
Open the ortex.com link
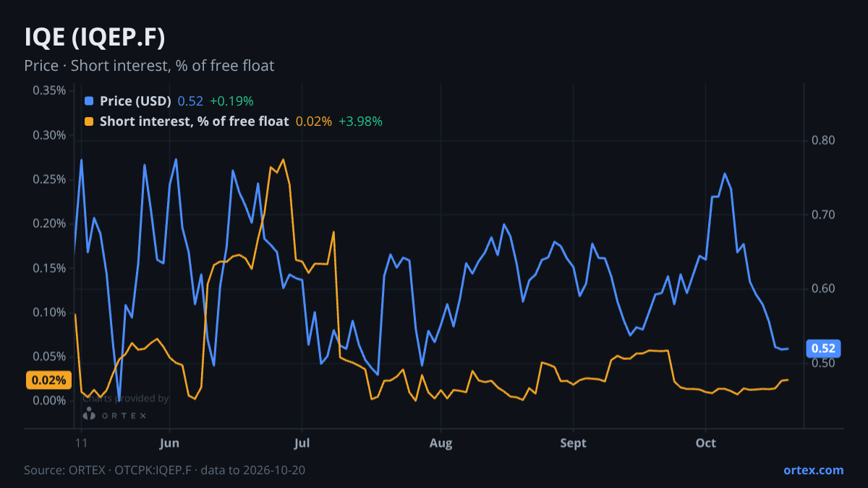point(813,470)
